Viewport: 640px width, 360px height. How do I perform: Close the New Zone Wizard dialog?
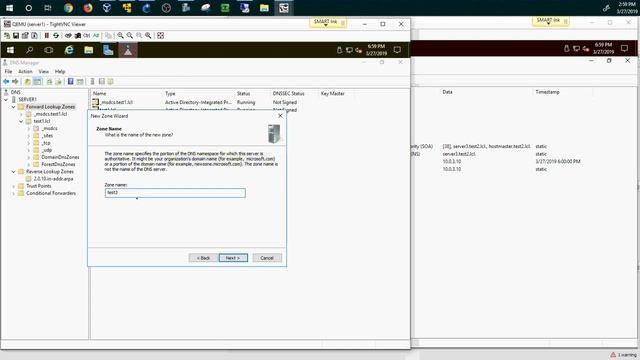coord(280,116)
